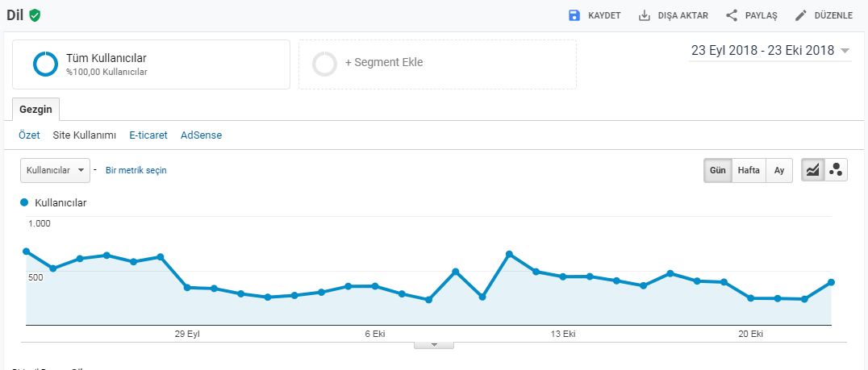Switch to motion chart bubbles icon
Screen dimensions: 868x370
click(x=836, y=170)
